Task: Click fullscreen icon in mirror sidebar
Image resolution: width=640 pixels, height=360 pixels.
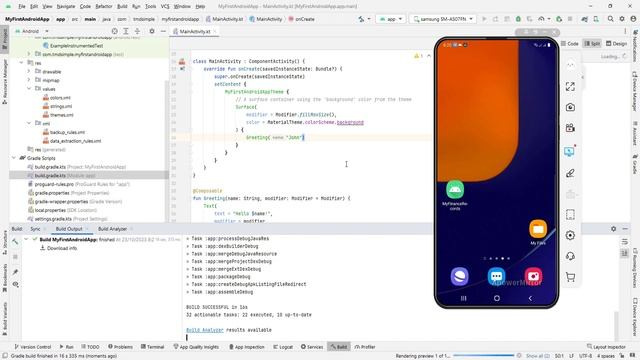Action: pos(570,86)
